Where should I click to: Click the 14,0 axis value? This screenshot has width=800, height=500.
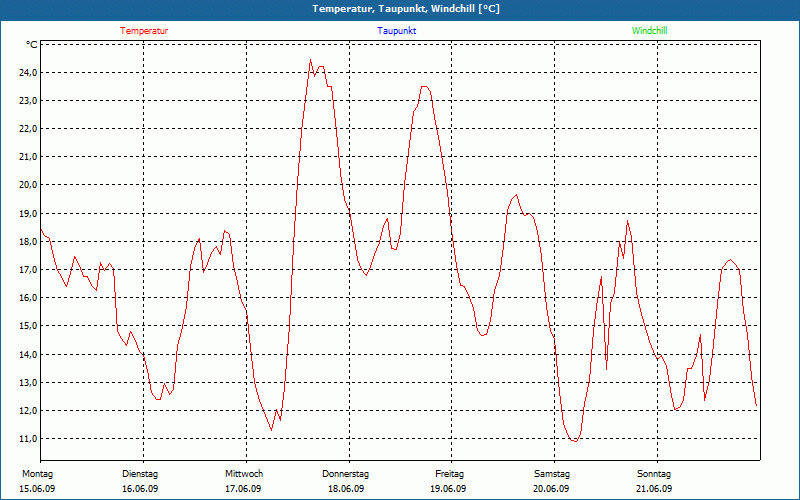tap(27, 355)
